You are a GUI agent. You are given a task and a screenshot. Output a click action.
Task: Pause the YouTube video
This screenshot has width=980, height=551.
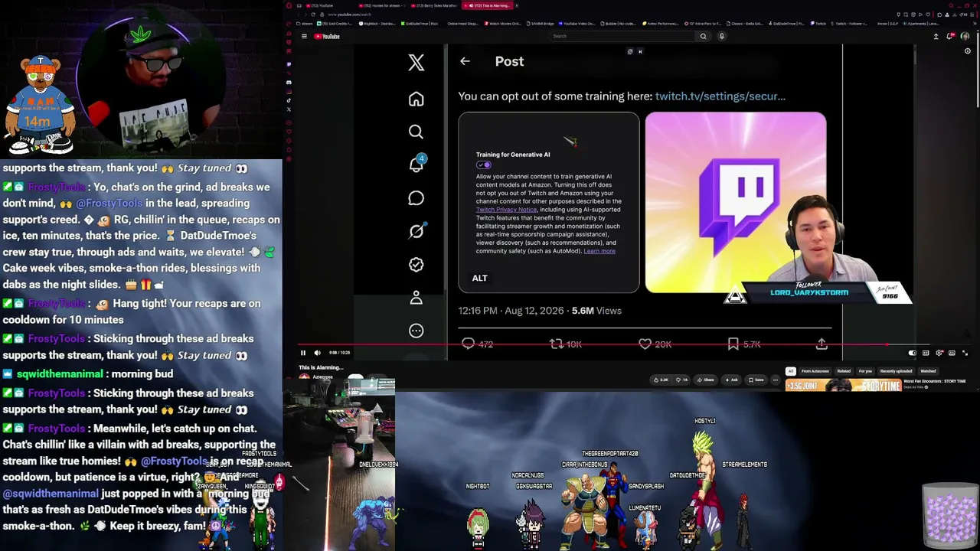coord(303,353)
